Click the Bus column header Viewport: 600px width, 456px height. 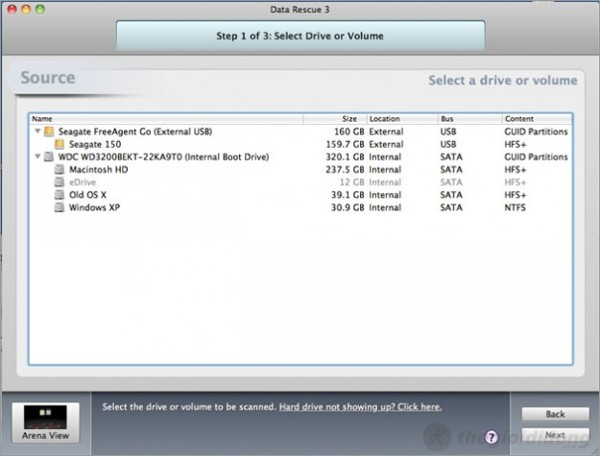[x=468, y=118]
